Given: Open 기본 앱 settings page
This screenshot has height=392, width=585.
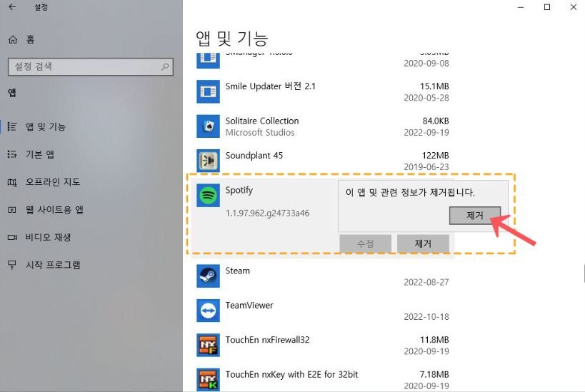Looking at the screenshot, I should 40,154.
